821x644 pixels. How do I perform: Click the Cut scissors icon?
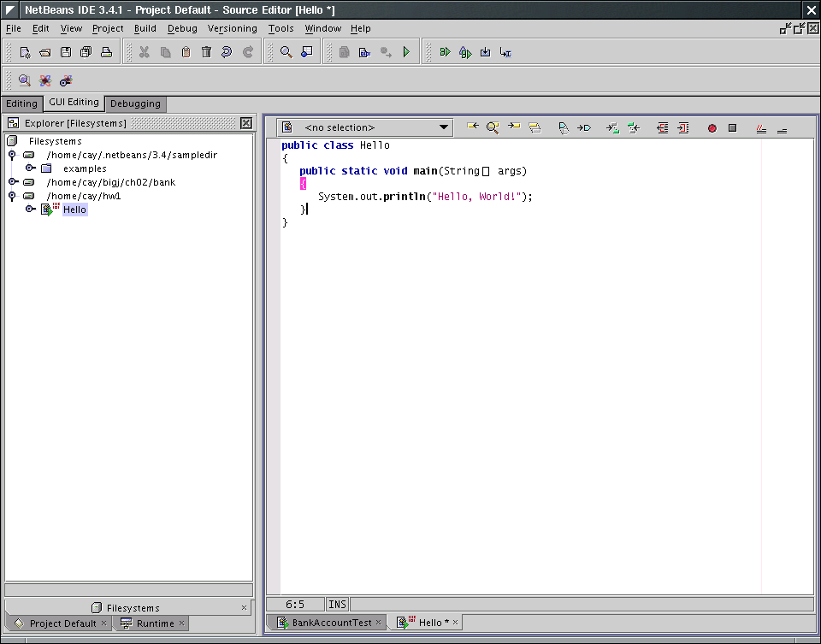point(144,52)
